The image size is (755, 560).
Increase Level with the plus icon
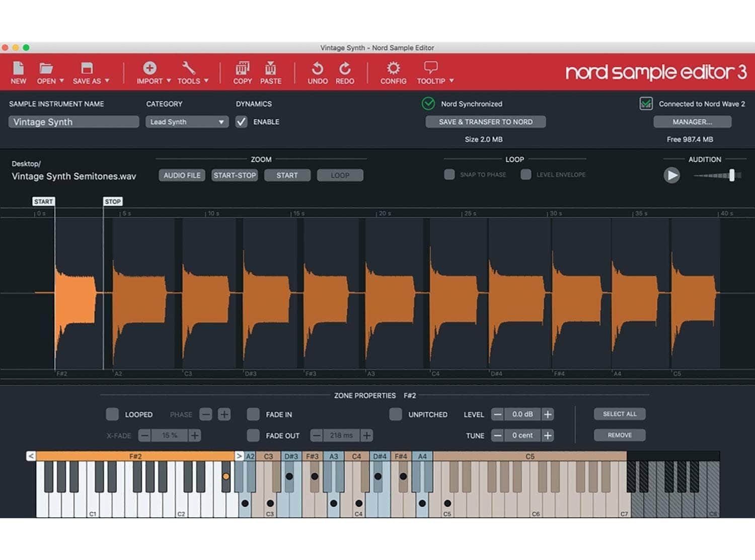point(548,415)
